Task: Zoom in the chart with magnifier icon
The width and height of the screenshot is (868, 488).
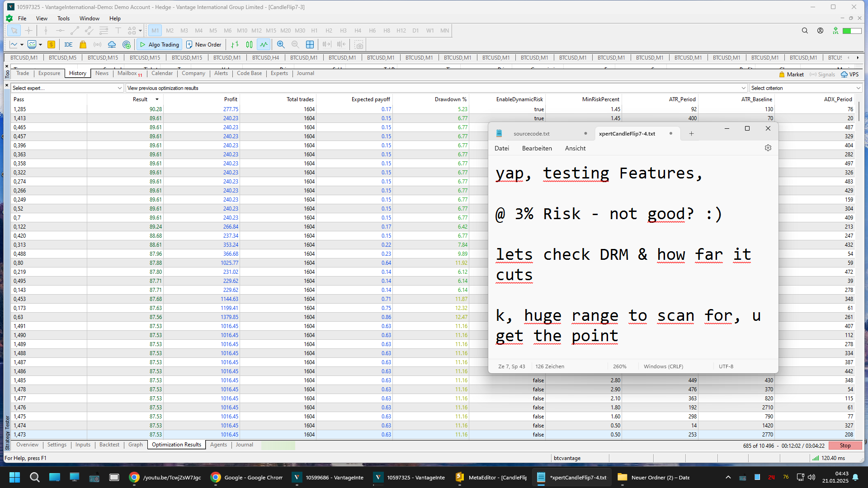Action: click(x=281, y=44)
